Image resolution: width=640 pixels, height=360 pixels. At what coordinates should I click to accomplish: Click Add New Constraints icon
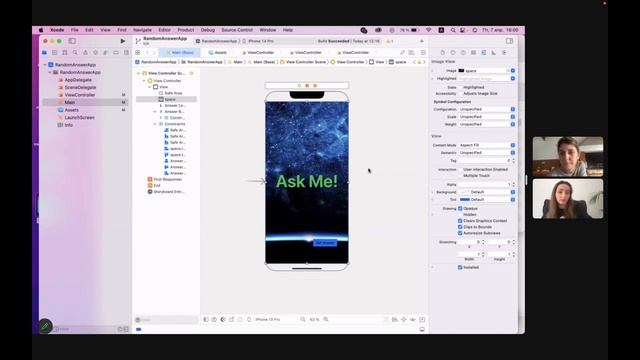coord(404,320)
